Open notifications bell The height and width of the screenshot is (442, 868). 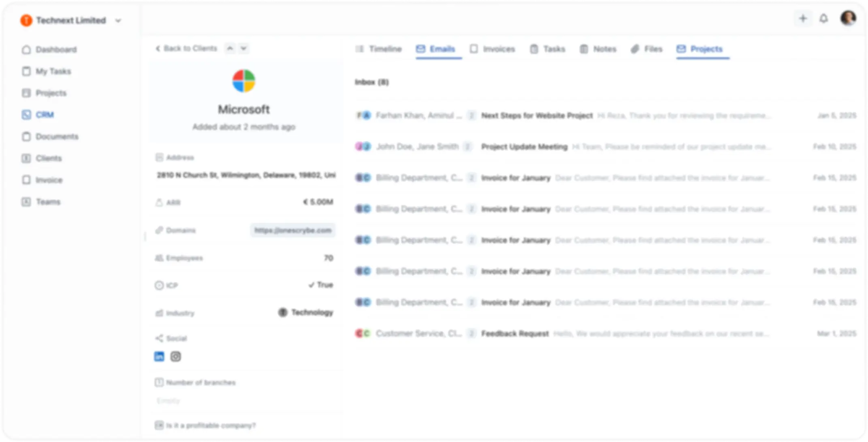pos(823,18)
